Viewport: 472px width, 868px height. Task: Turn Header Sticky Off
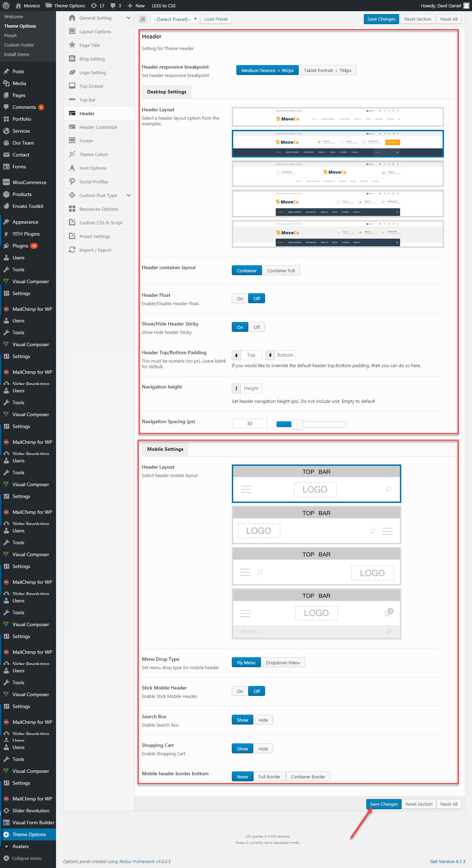[x=257, y=327]
